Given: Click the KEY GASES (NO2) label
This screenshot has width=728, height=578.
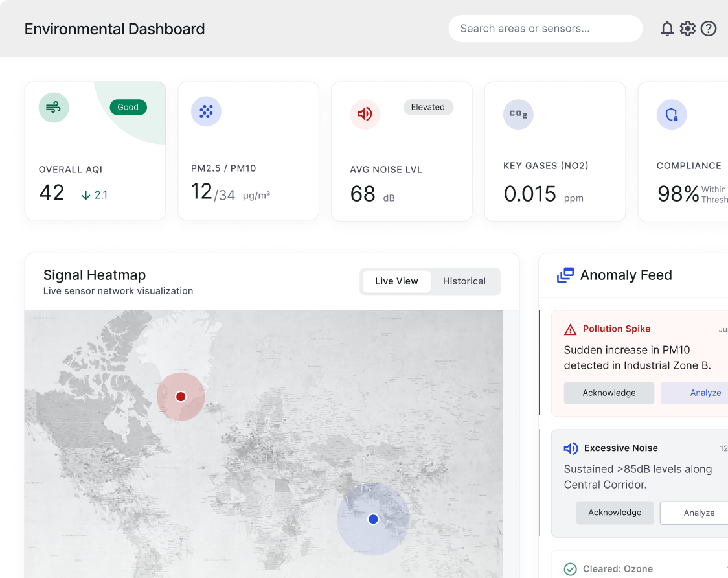Looking at the screenshot, I should (546, 166).
